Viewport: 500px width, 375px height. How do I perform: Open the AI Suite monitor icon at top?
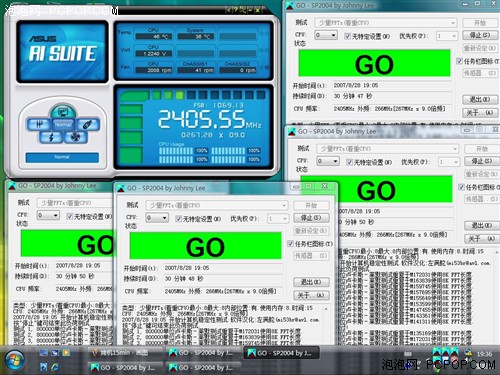[62, 112]
